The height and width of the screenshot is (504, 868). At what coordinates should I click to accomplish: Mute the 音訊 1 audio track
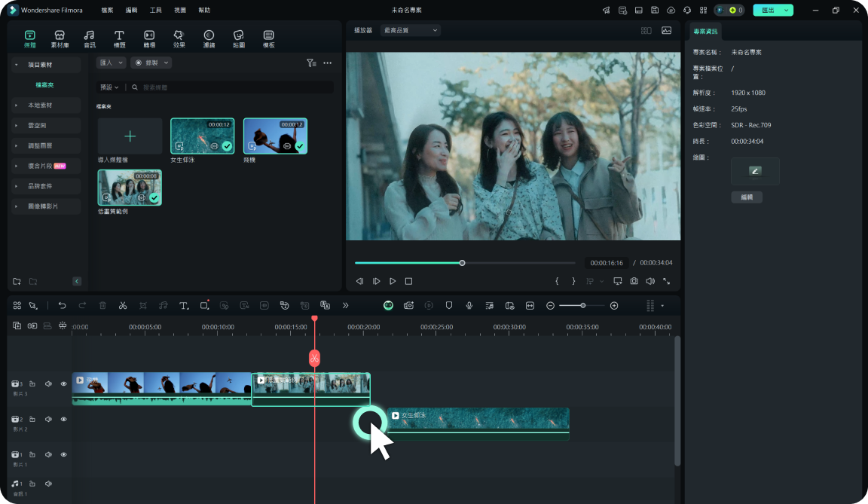(48, 484)
